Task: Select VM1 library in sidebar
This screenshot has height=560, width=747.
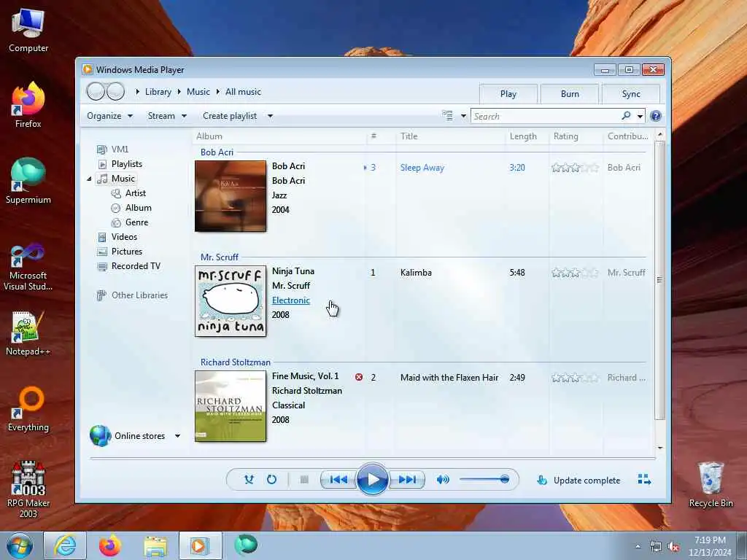Action: (120, 149)
